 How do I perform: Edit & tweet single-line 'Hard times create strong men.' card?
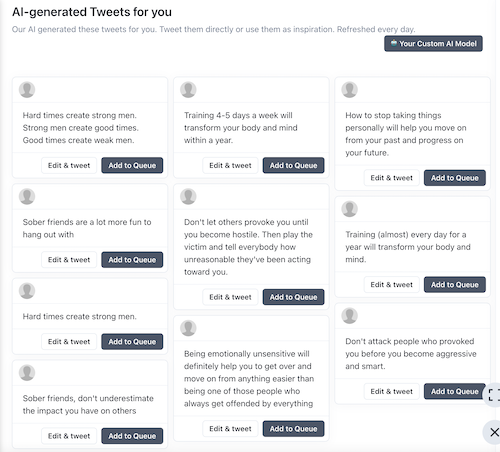tap(69, 342)
